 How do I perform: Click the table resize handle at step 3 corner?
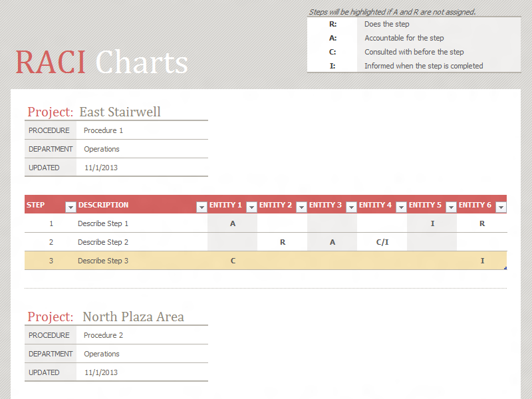point(505,268)
